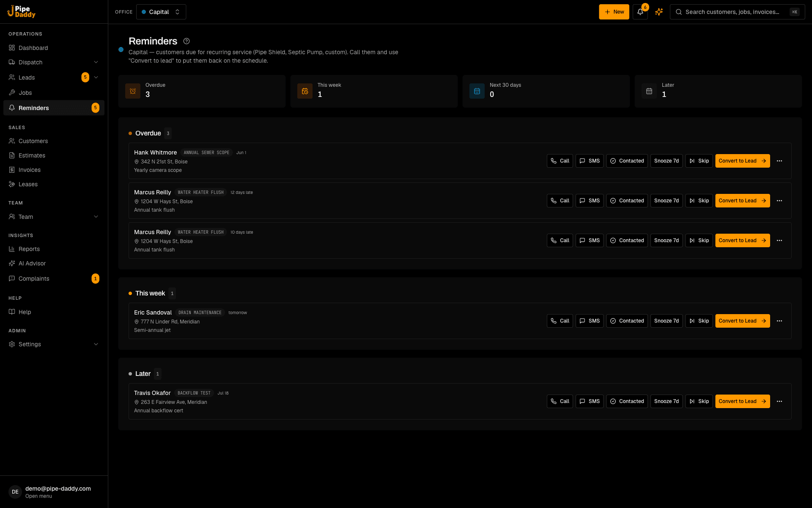Open more options for Marcus Reilly 12 days late
The image size is (812, 508).
point(779,201)
